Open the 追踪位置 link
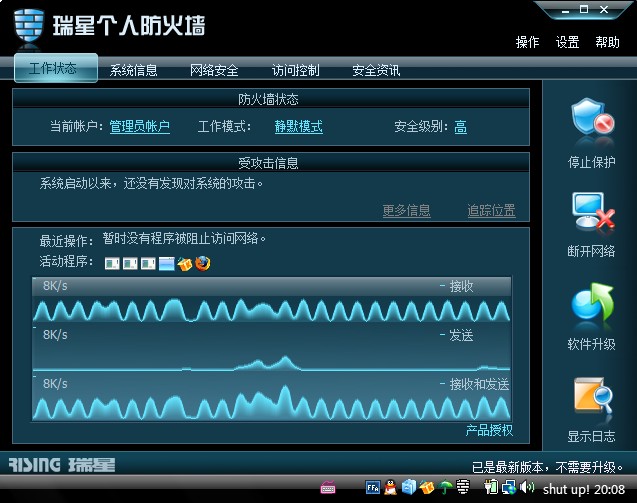 pos(491,210)
